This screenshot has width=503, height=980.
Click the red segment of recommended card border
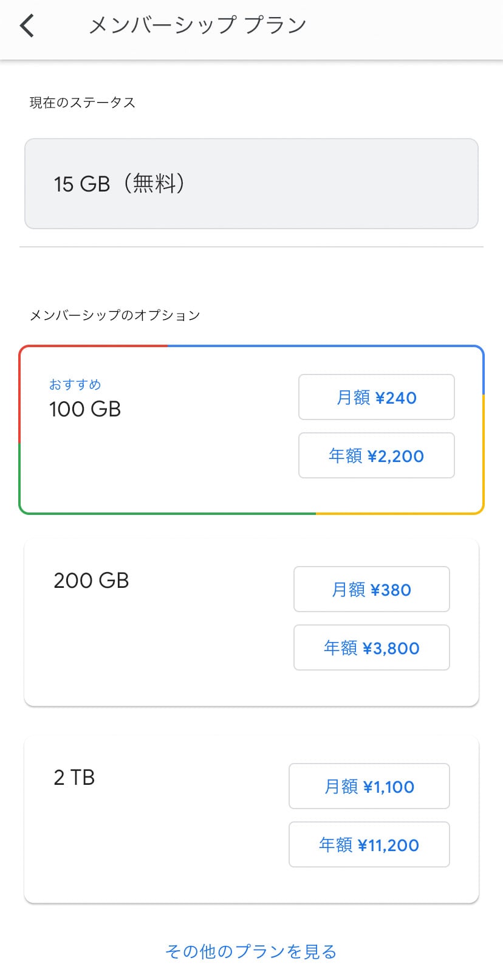(x=20, y=395)
